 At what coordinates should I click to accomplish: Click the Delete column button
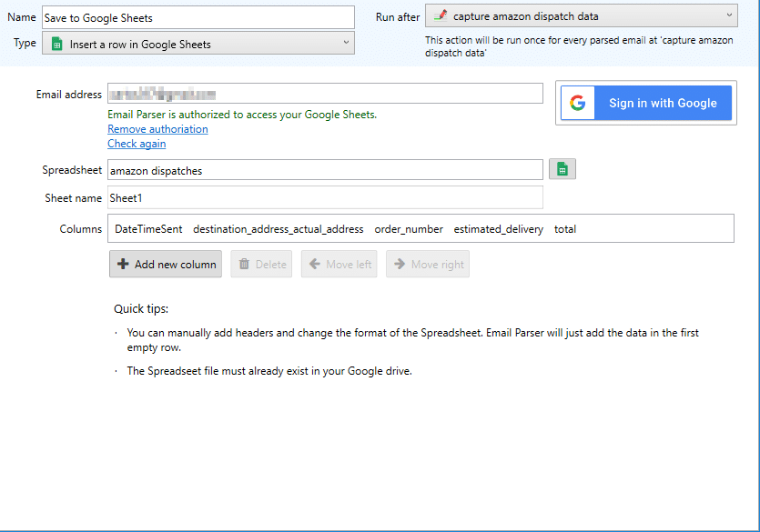[261, 264]
